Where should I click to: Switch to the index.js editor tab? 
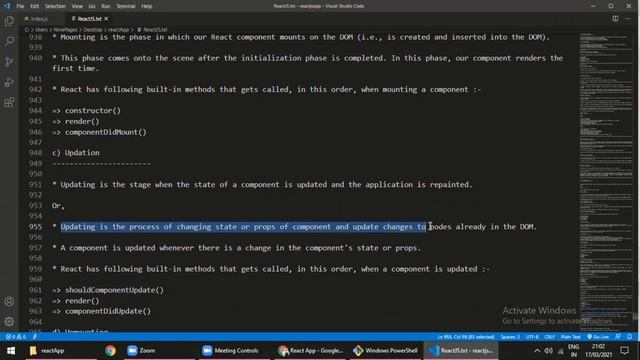pyautogui.click(x=40, y=19)
